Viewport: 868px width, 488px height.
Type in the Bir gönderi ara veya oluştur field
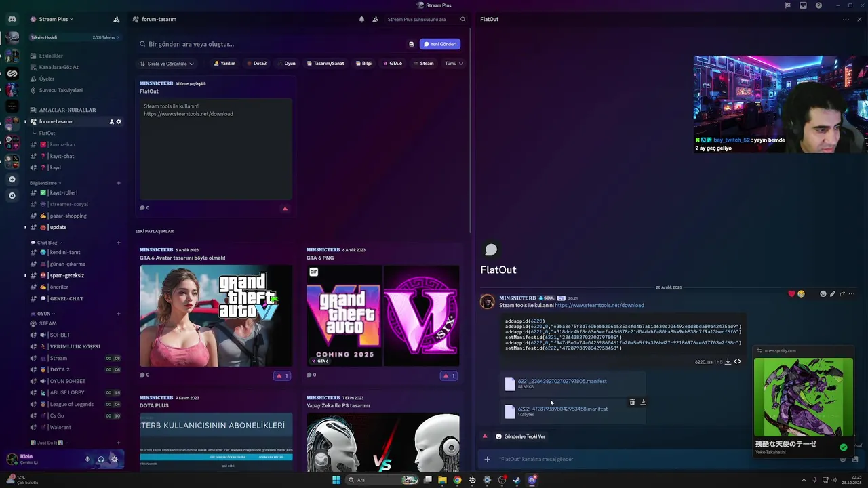pos(271,44)
